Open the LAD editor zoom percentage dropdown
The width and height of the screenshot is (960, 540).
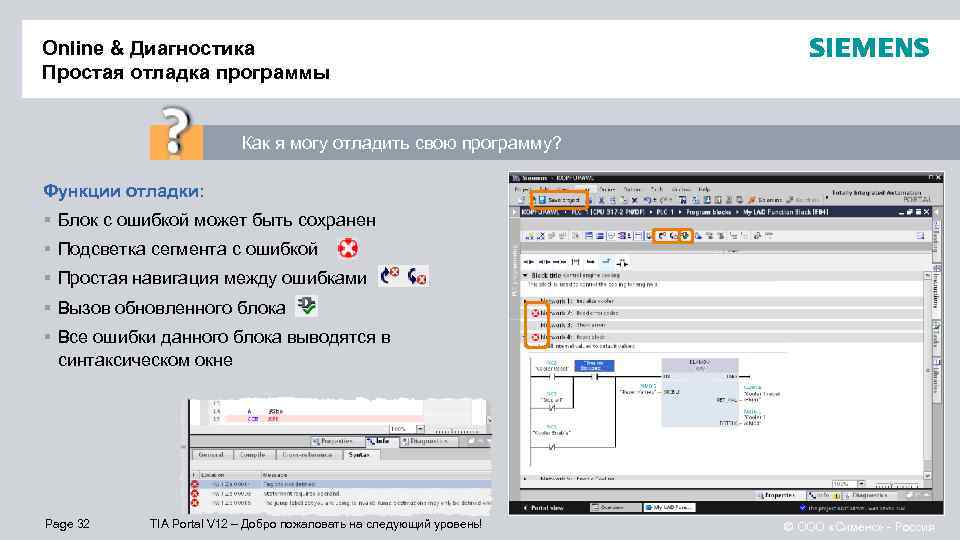pyautogui.click(x=861, y=484)
